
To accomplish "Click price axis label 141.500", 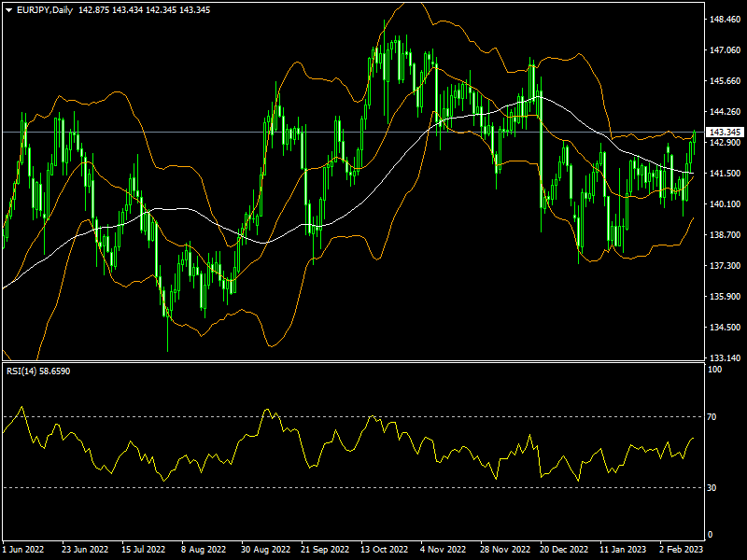I will pyautogui.click(x=726, y=174).
